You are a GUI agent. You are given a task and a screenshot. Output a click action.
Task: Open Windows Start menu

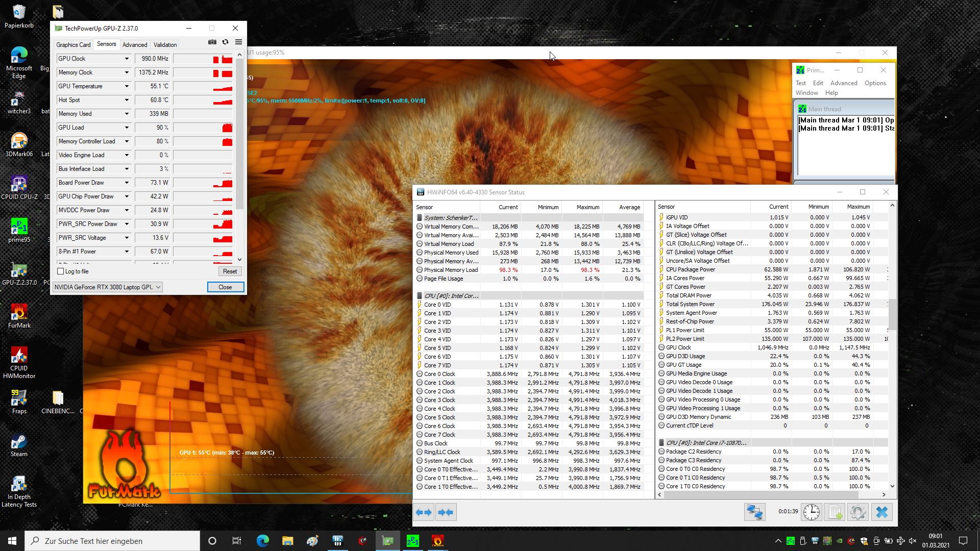12,541
